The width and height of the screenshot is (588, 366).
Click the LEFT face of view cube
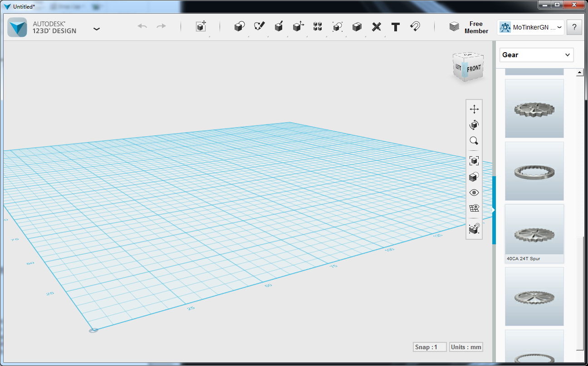459,67
